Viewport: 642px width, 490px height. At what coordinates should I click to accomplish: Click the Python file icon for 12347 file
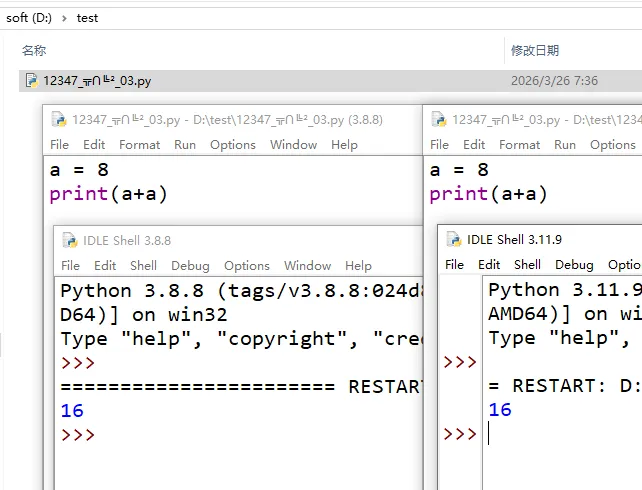[x=32, y=81]
